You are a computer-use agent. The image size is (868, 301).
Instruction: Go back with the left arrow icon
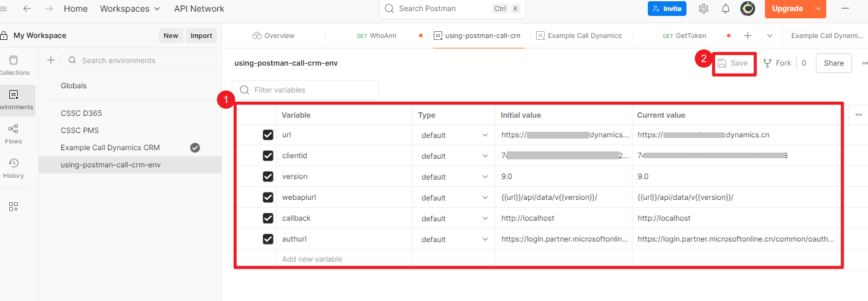tap(27, 9)
